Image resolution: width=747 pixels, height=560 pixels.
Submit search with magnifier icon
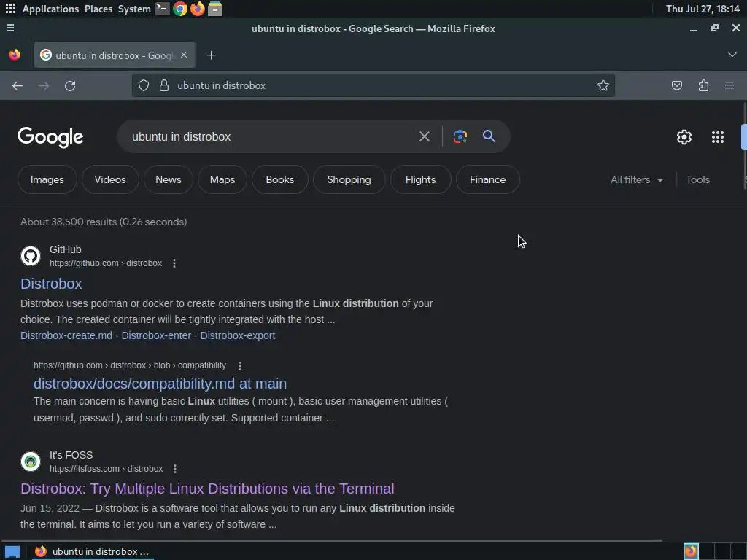(489, 136)
